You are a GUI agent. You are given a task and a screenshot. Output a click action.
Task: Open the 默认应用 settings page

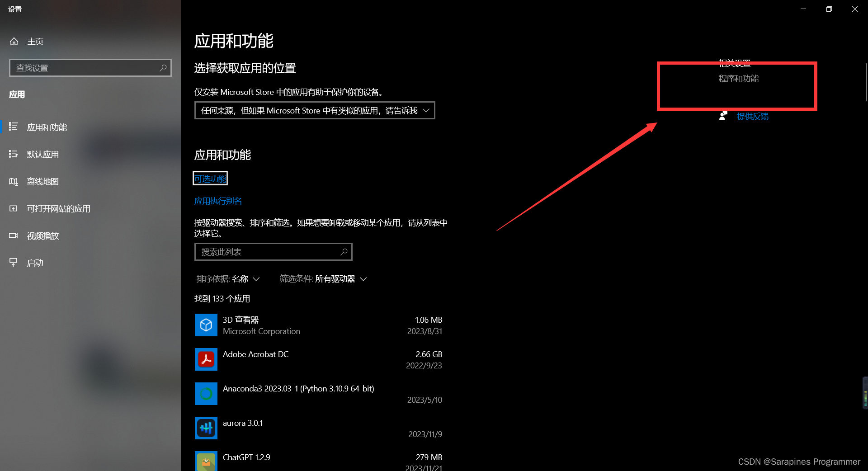tap(90, 154)
